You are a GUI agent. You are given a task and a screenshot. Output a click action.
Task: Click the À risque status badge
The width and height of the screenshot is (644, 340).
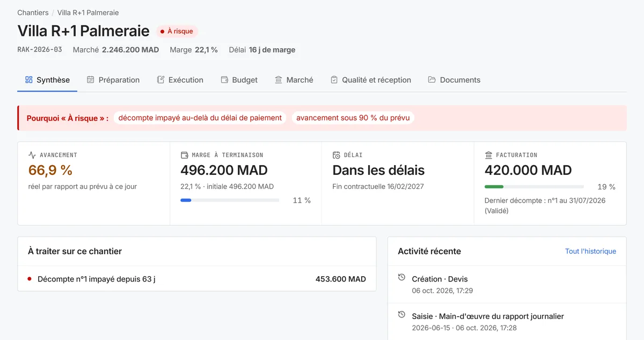click(177, 31)
